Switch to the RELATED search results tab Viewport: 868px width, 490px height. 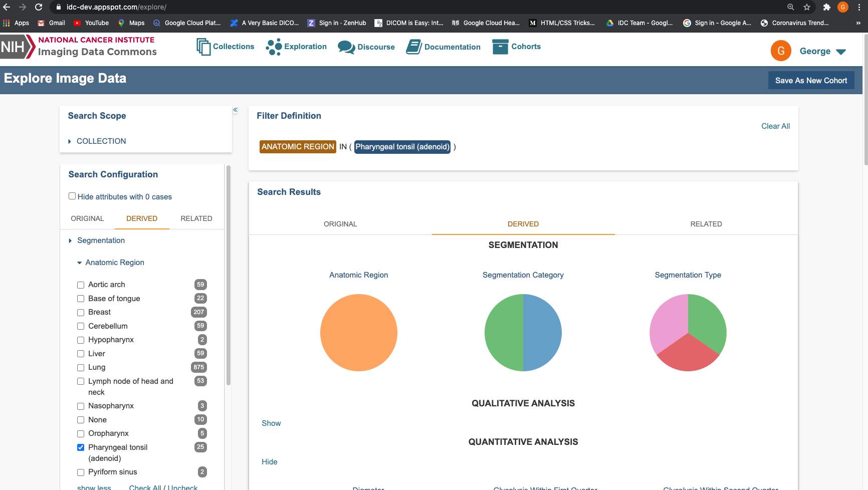(x=706, y=224)
